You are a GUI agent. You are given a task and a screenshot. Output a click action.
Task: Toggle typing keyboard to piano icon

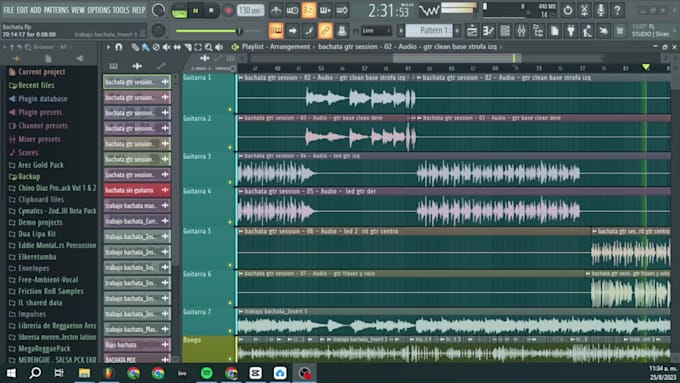(276, 30)
